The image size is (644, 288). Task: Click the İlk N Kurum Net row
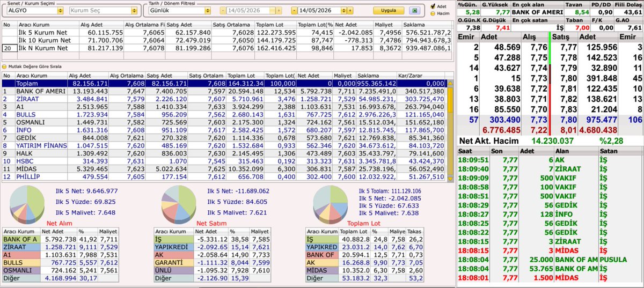pos(226,48)
